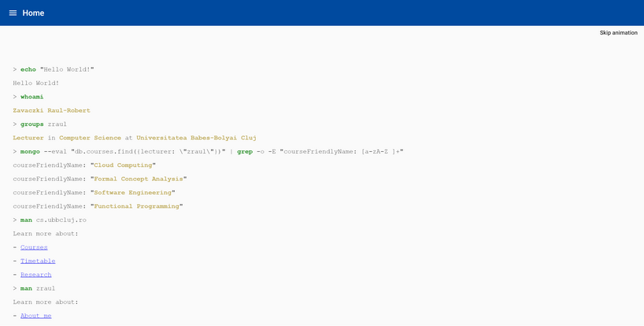This screenshot has height=326, width=644.
Task: Click the grep command word
Action: (245, 151)
